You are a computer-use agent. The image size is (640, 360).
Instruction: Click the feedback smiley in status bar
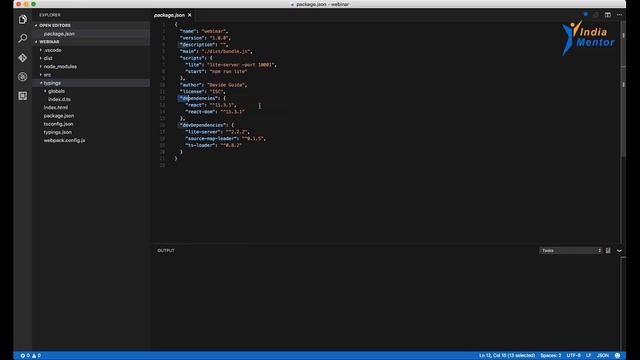pos(618,356)
